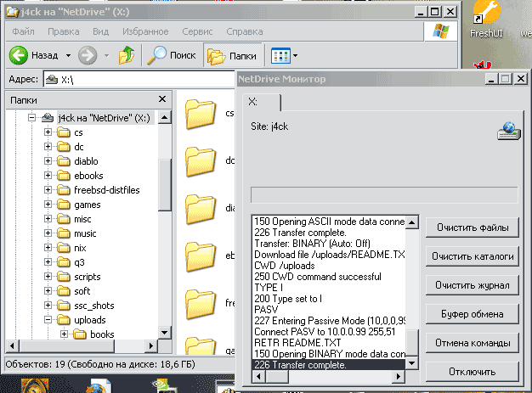This screenshot has width=532, height=393.
Task: Click the Up one level folder icon
Action: click(126, 55)
